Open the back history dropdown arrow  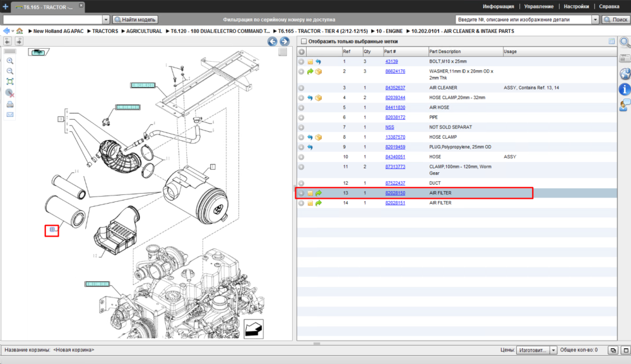[13, 31]
